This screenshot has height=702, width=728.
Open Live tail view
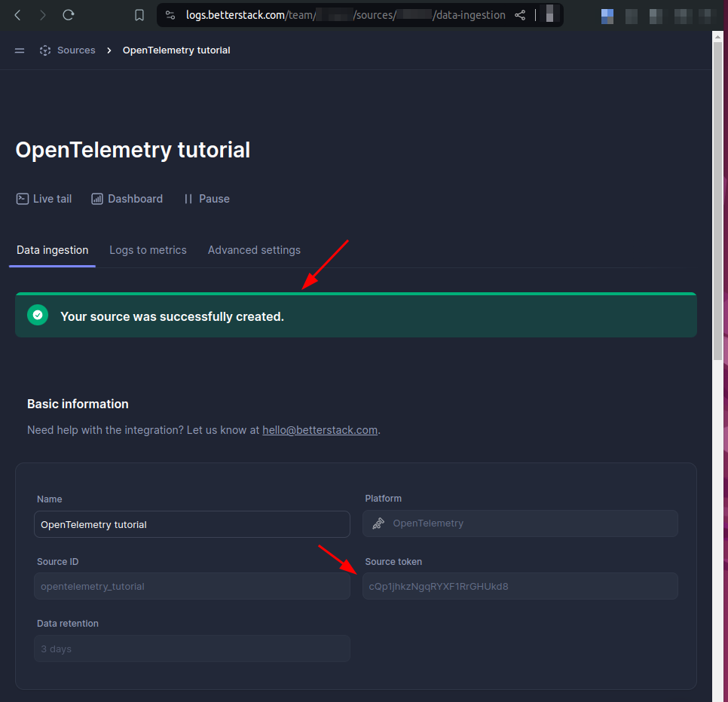[44, 199]
